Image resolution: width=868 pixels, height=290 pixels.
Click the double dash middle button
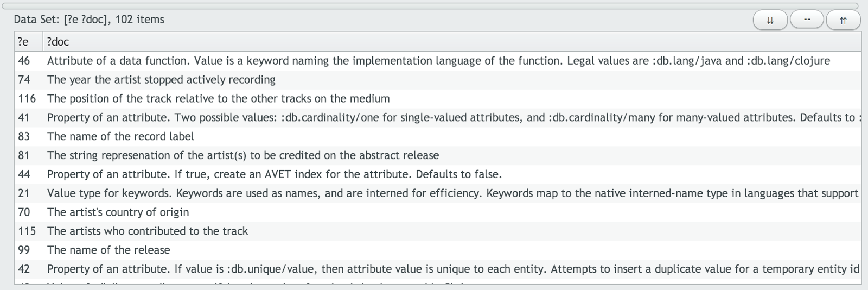point(807,20)
